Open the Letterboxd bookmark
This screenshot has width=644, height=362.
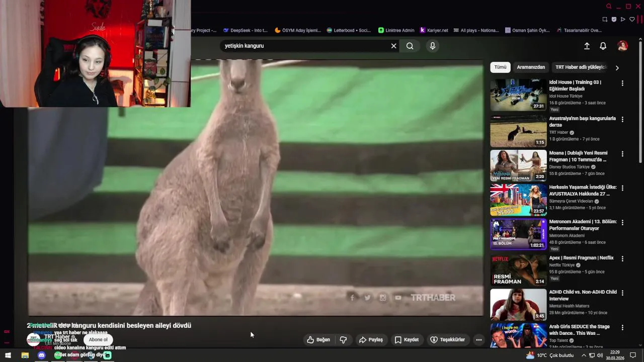click(x=349, y=30)
